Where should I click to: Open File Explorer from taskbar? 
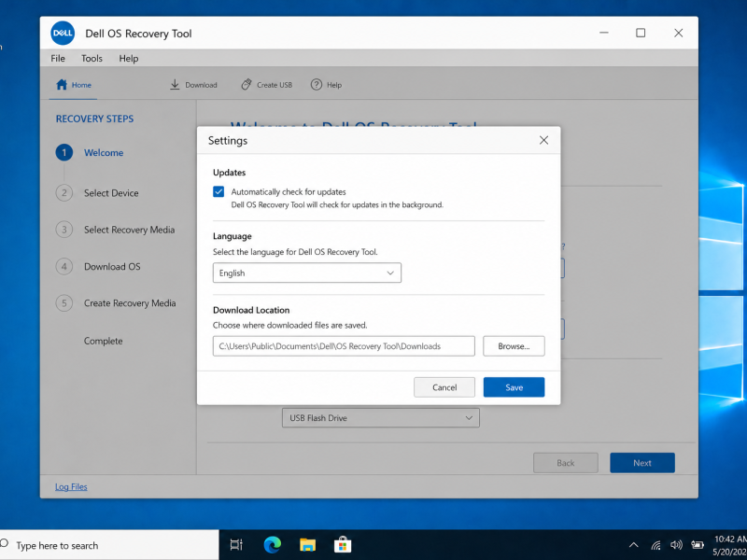click(307, 545)
